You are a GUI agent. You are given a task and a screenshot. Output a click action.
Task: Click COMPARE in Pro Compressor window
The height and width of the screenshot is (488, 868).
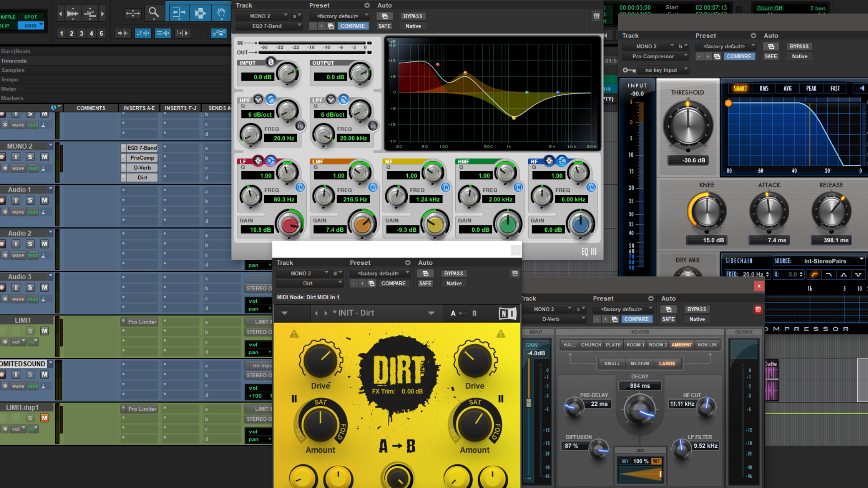coord(739,56)
